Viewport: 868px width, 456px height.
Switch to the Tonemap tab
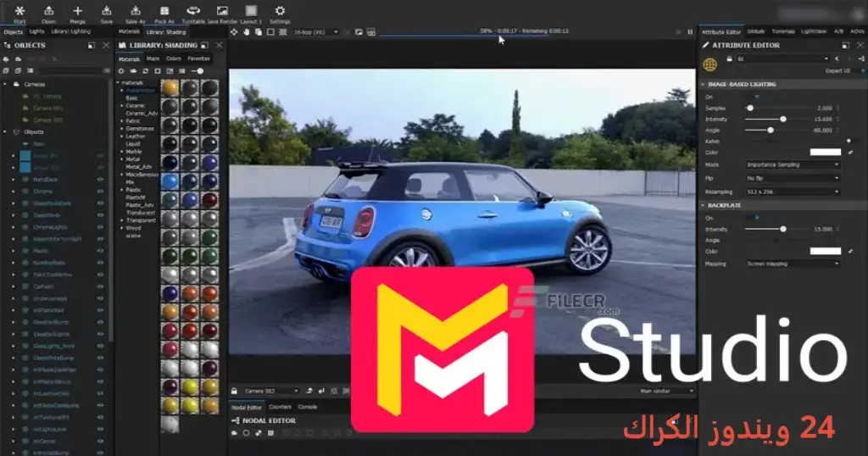point(782,32)
